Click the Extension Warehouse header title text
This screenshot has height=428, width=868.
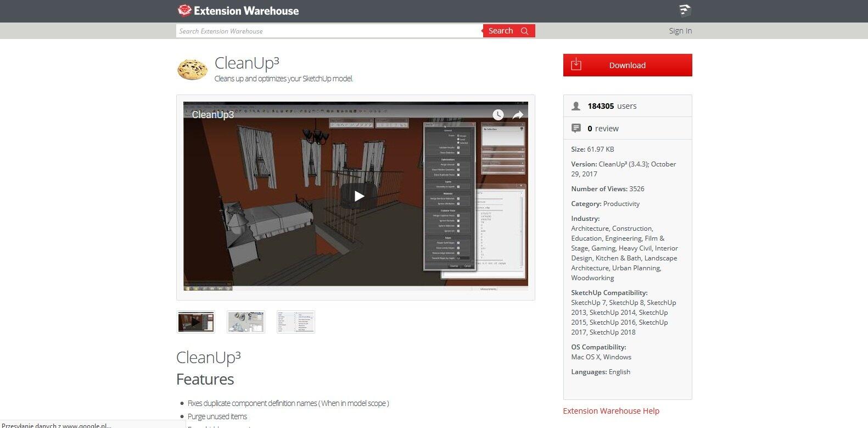247,11
